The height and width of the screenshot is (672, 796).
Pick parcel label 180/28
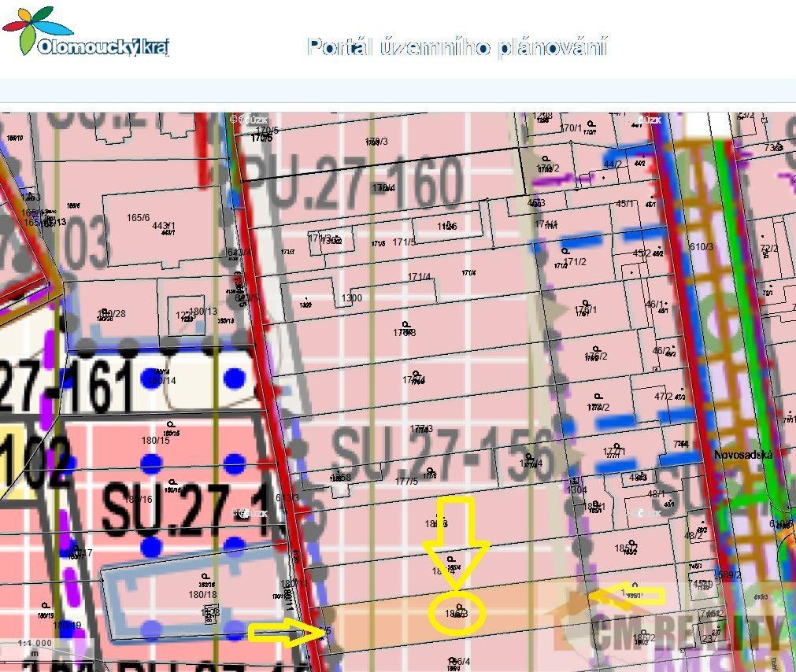click(111, 313)
